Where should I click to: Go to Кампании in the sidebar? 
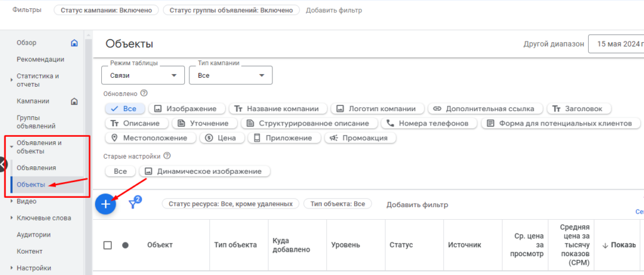33,101
